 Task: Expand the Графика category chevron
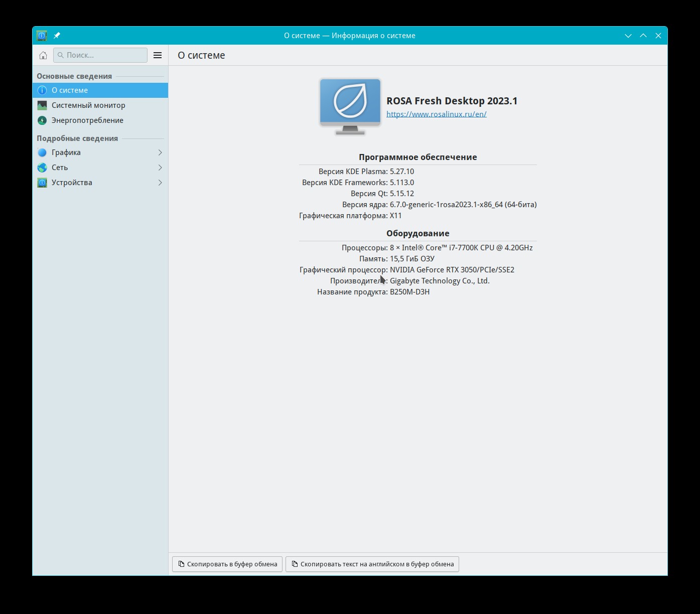160,152
